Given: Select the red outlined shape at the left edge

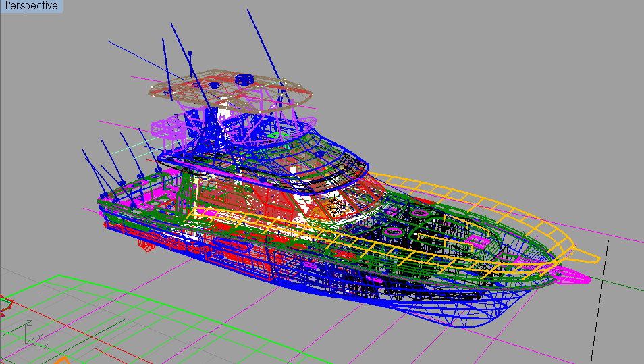Looking at the screenshot, I should (6, 305).
